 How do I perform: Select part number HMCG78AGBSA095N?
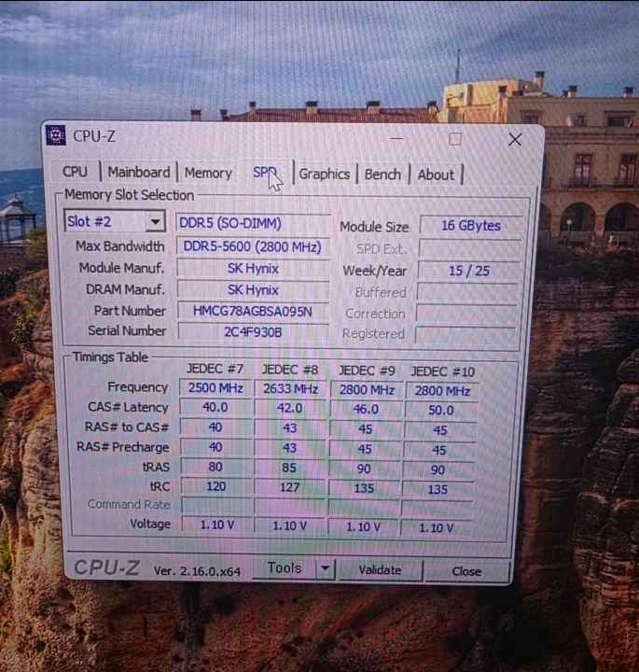(x=253, y=311)
